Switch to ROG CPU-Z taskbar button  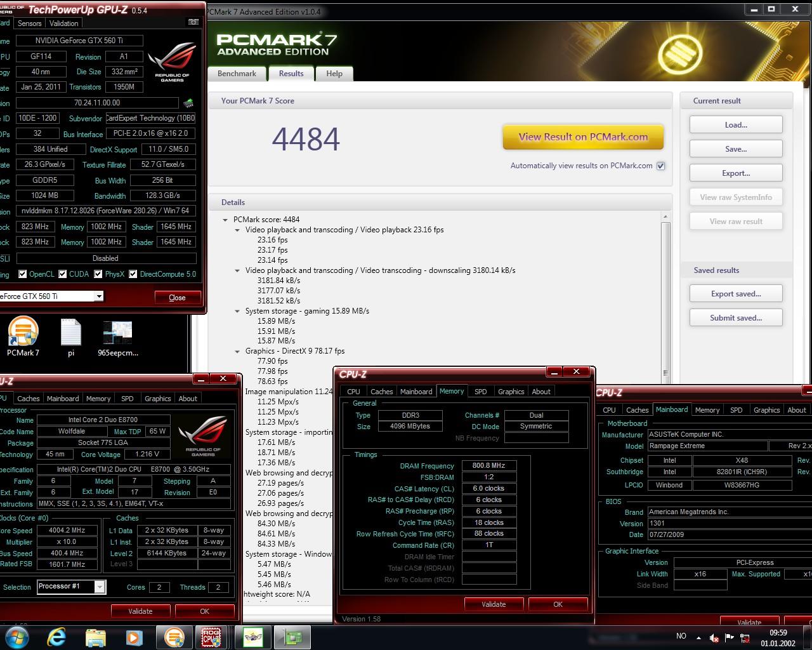click(211, 637)
